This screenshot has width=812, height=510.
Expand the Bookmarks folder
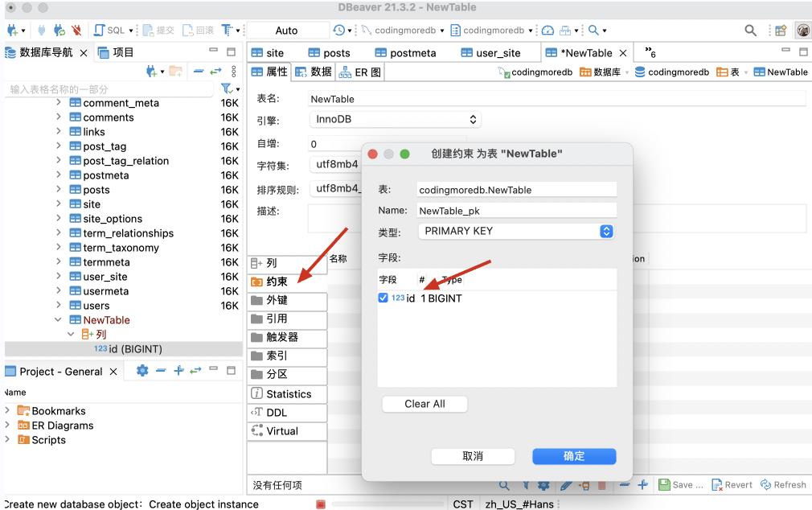[8, 411]
